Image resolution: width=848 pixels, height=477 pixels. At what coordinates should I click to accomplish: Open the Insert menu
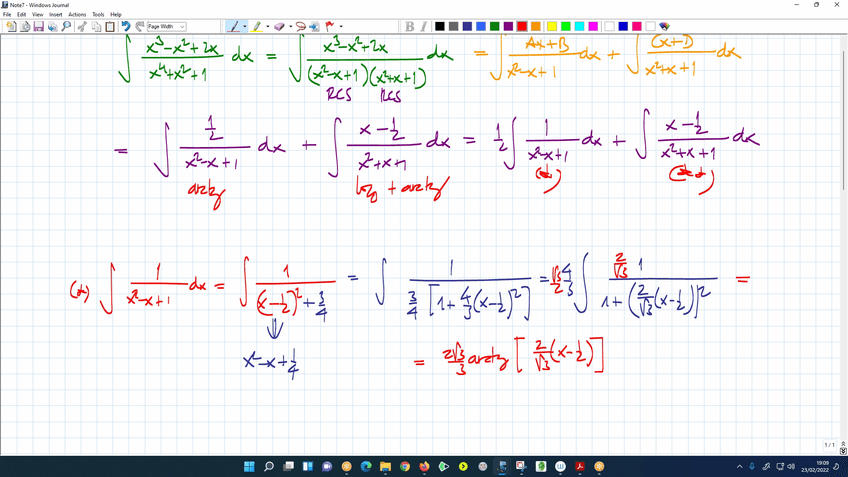tap(56, 15)
